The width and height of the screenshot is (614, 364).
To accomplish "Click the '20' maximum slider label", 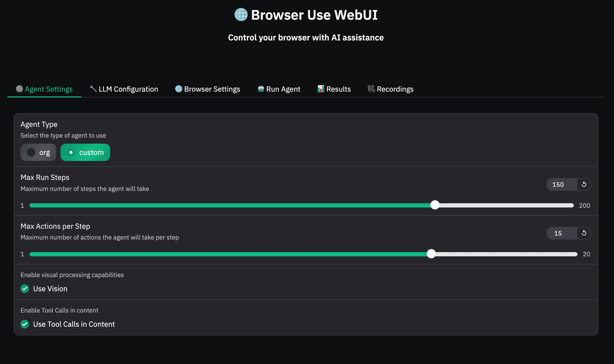I will tap(586, 254).
